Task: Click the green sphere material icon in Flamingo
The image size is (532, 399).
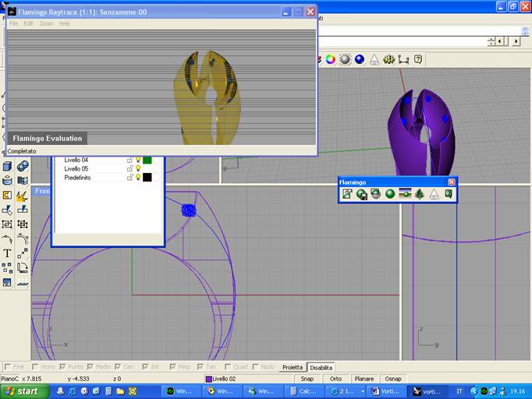Action: [x=390, y=194]
